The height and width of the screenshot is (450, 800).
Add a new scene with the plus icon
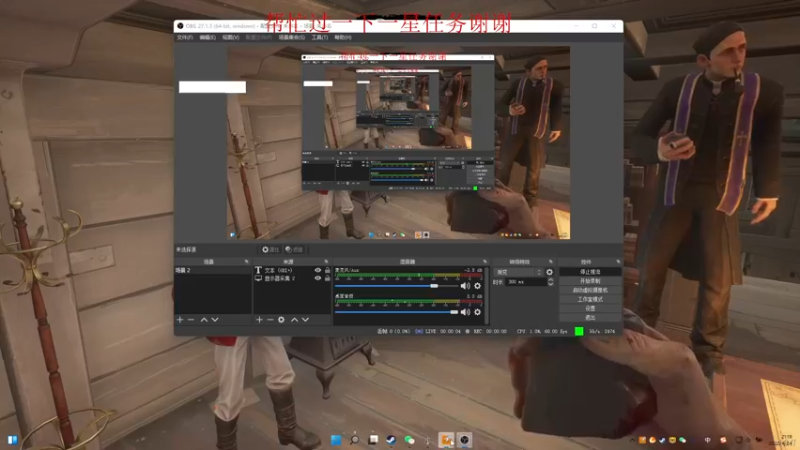[180, 320]
